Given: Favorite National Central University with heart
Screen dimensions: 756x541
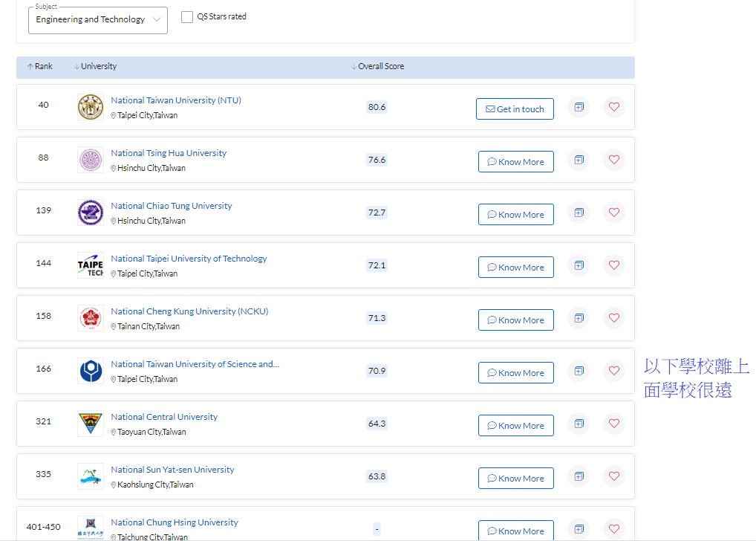Looking at the screenshot, I should [x=613, y=424].
